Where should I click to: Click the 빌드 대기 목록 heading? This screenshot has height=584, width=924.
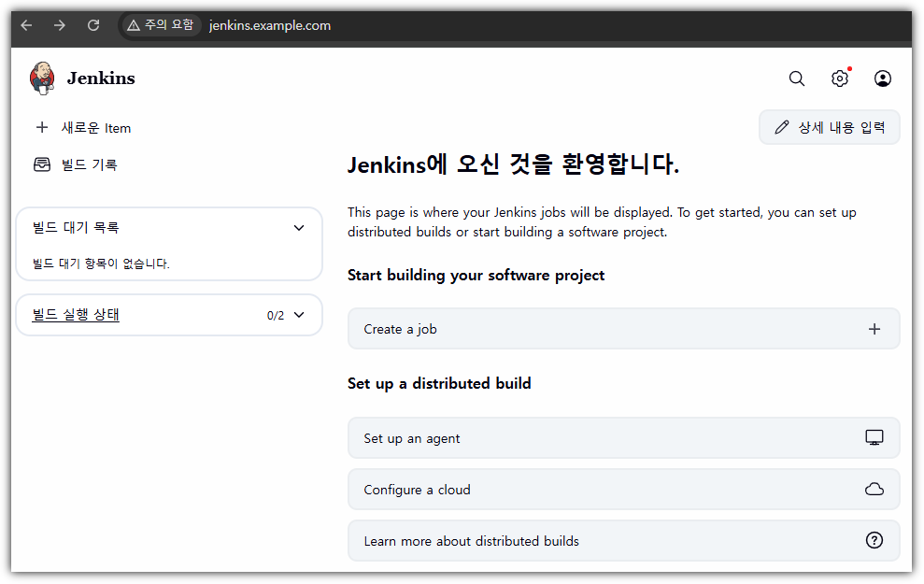coord(76,227)
